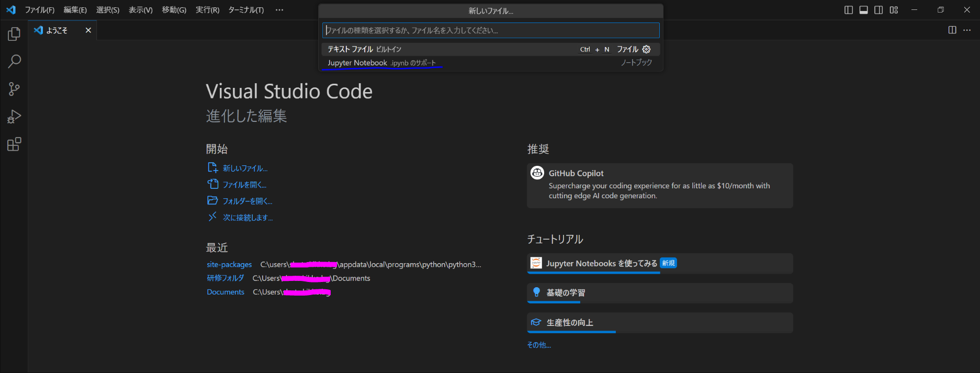Viewport: 980px width, 373px height.
Task: Open the 表示(V) menu
Action: (x=141, y=10)
